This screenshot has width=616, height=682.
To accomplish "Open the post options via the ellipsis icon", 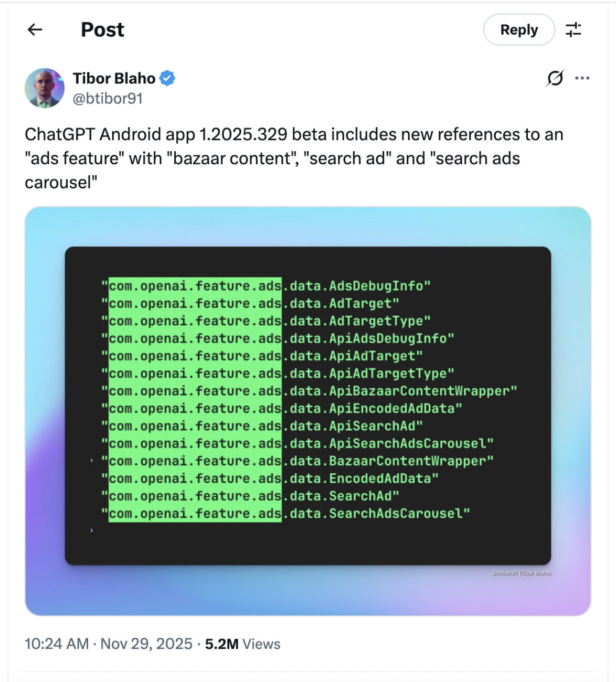I will [582, 78].
